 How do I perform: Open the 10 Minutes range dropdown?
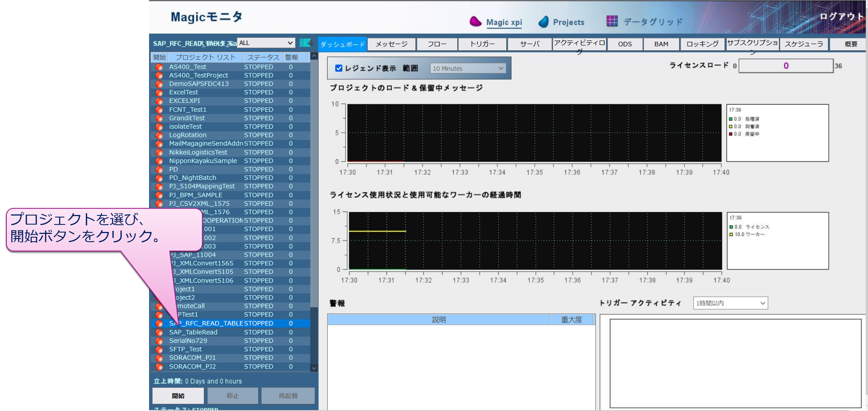(x=468, y=68)
